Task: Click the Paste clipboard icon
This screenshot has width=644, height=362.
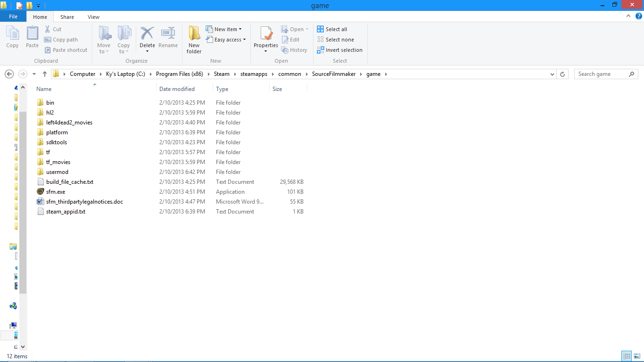Action: (x=32, y=33)
